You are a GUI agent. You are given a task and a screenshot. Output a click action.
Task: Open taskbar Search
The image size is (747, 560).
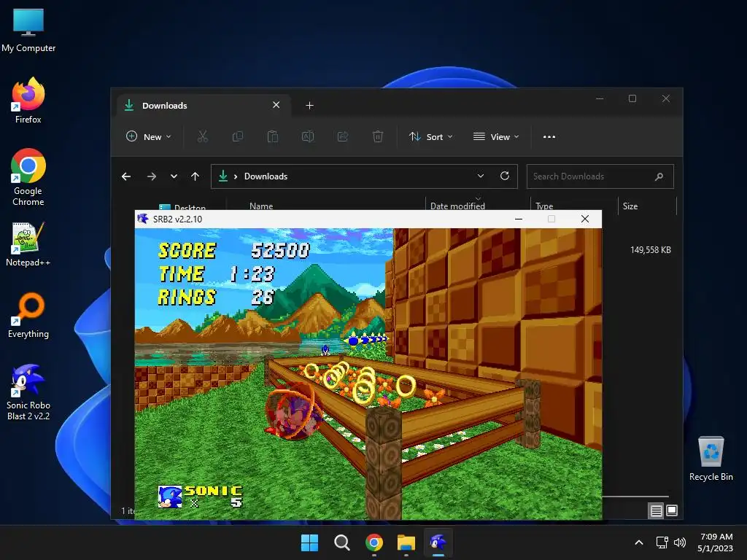click(x=341, y=542)
